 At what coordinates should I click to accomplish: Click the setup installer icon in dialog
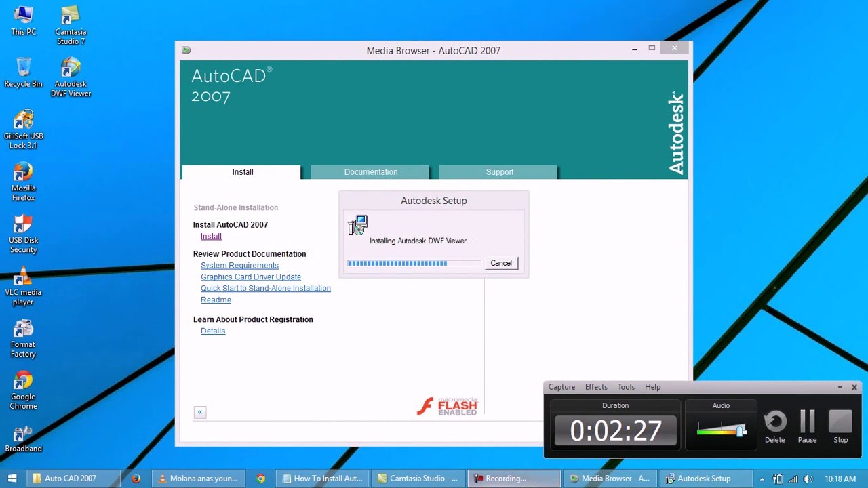[x=357, y=225]
